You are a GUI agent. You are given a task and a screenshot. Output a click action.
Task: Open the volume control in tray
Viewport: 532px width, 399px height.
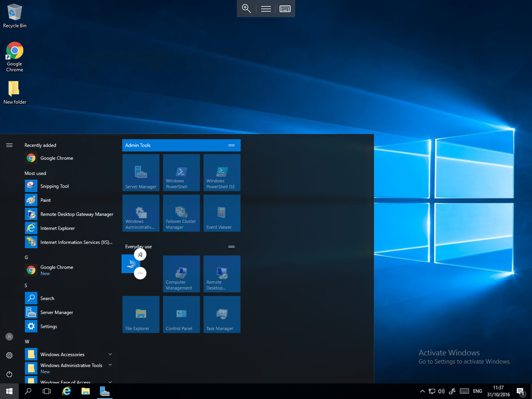(441, 391)
